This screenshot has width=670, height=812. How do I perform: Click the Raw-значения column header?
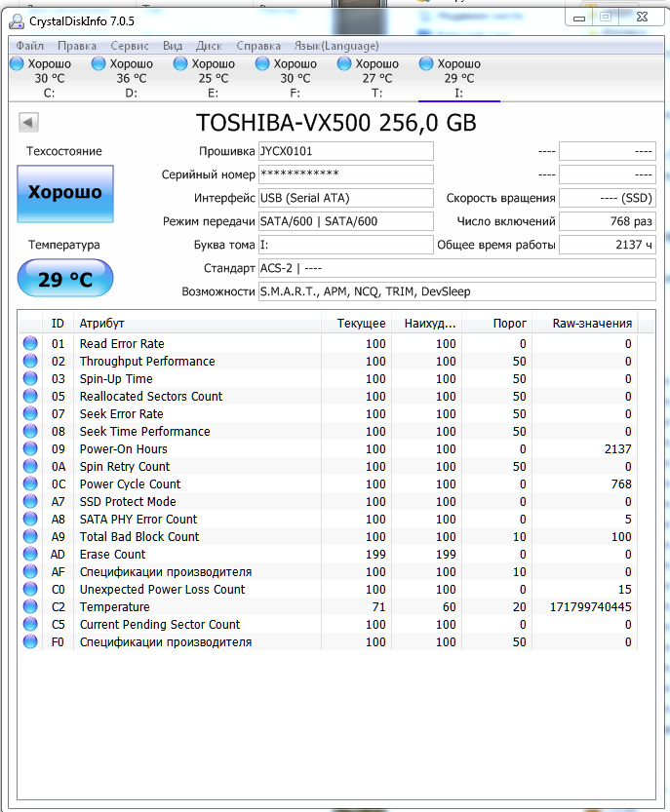tap(585, 324)
